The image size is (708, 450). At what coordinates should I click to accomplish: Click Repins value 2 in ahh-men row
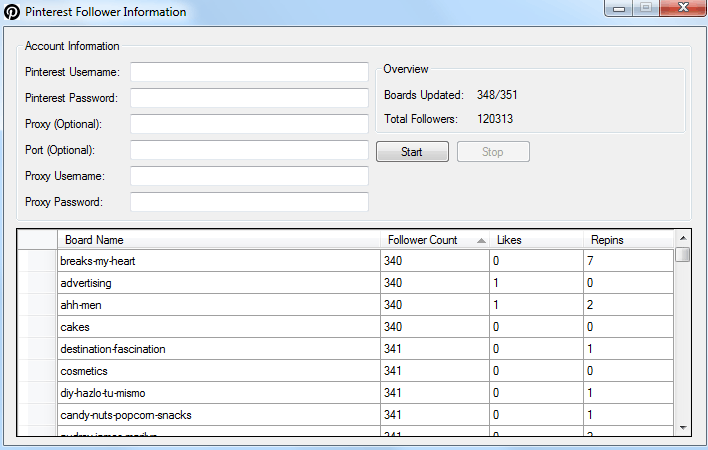point(629,305)
